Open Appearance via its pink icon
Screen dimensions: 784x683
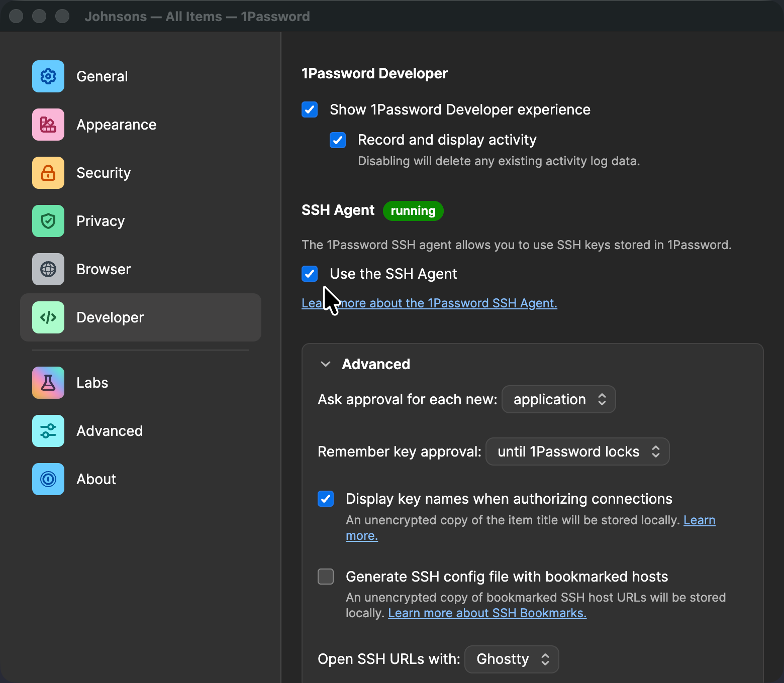click(x=48, y=125)
